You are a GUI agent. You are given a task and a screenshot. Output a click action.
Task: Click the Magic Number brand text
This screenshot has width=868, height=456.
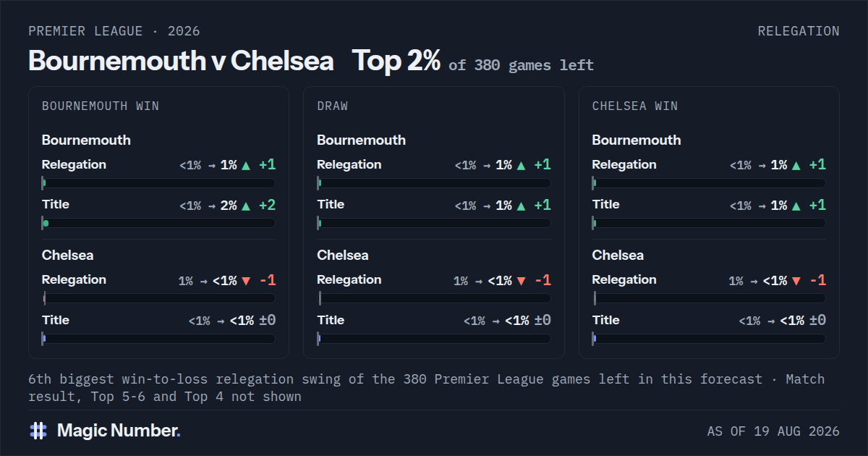point(119,431)
